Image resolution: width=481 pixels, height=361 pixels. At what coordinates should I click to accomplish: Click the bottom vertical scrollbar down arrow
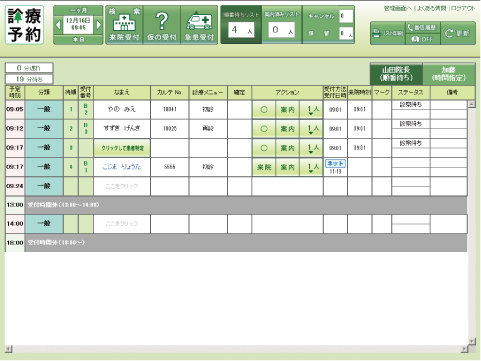coord(472,341)
